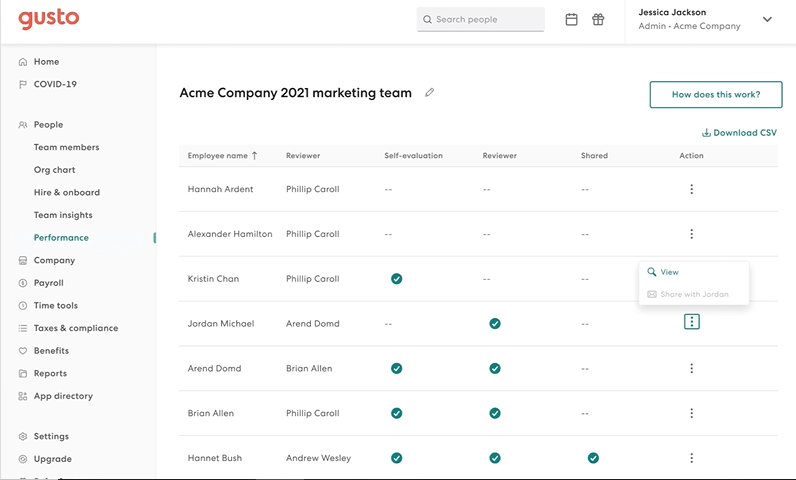The width and height of the screenshot is (796, 480).
Task: Open the gift rewards icon
Action: (598, 19)
